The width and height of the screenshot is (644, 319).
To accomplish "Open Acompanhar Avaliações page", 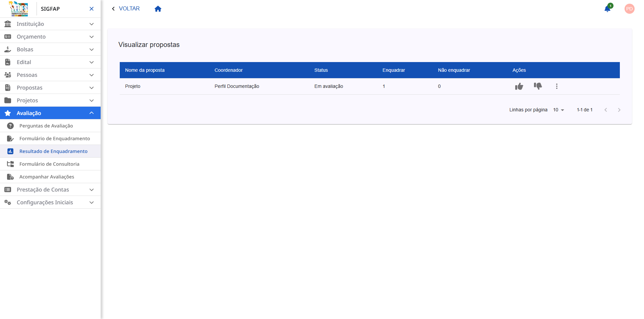I will coord(47,177).
